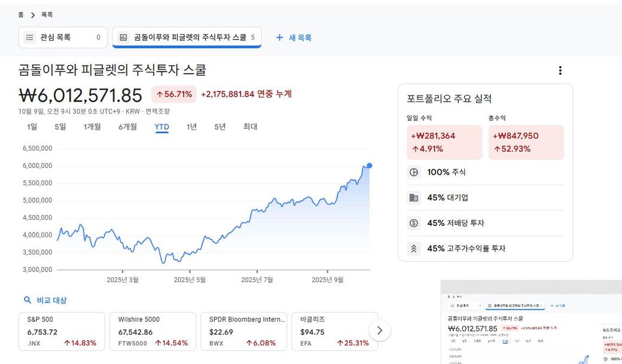Open the picture-in-picture thumbnail preview
The height and width of the screenshot is (364, 622).
(531, 322)
